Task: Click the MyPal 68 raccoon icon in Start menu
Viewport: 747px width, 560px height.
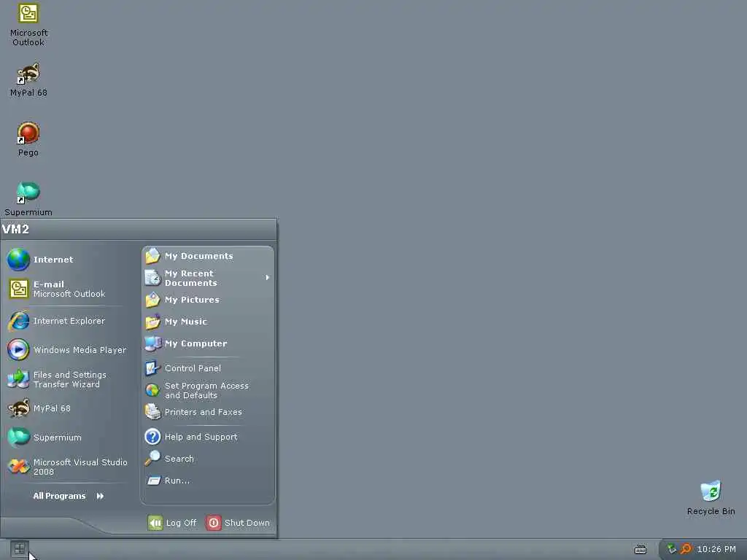Action: coord(18,408)
